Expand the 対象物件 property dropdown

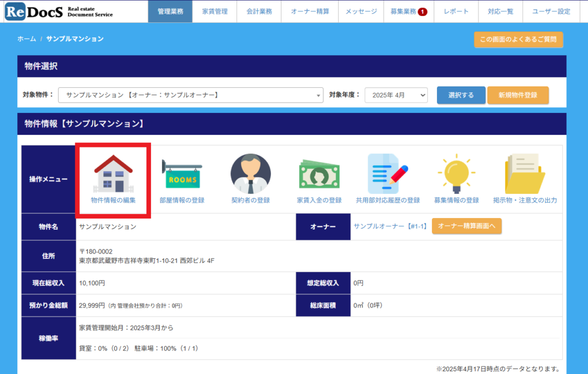point(191,95)
